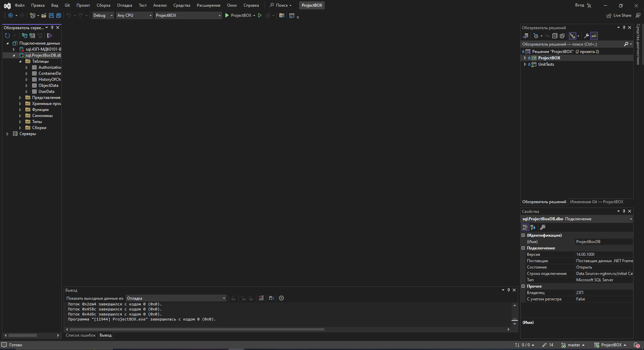644x350 pixels.
Task: Click Property Pages wrench in Properties panel
Action: coord(542,227)
